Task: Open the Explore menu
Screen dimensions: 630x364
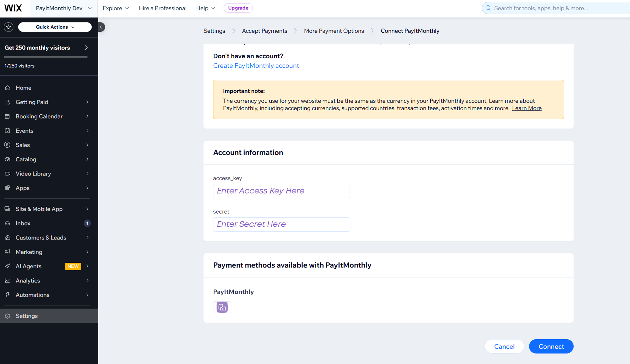Action: (x=116, y=8)
